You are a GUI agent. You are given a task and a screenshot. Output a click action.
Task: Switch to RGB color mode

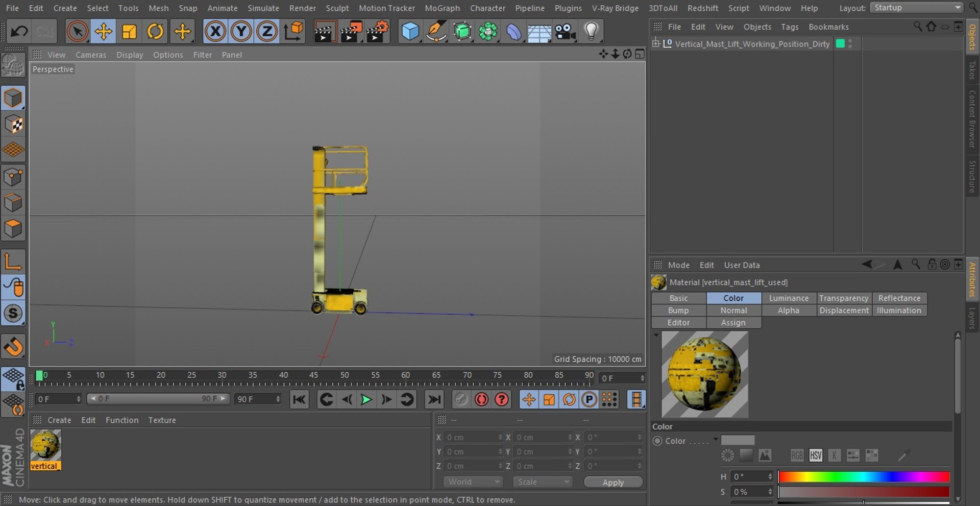click(797, 455)
